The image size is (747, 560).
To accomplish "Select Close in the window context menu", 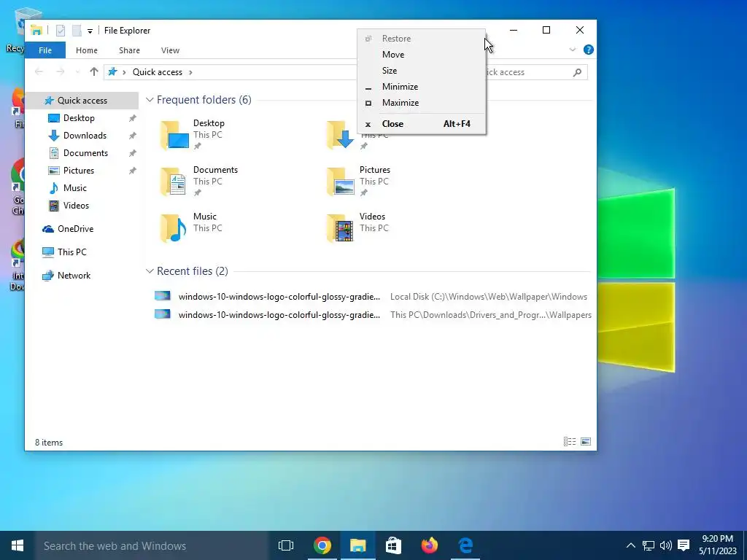I will pos(421,124).
